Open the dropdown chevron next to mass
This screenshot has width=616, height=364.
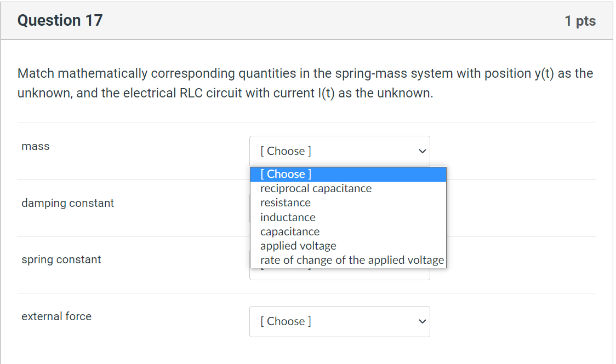421,151
